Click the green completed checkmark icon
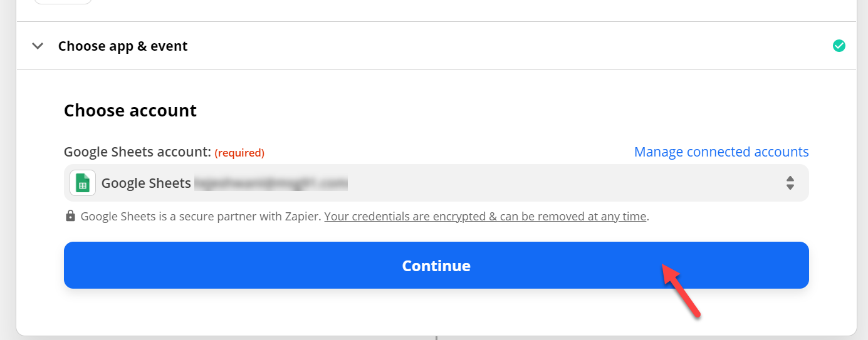Image resolution: width=868 pixels, height=340 pixels. click(839, 46)
